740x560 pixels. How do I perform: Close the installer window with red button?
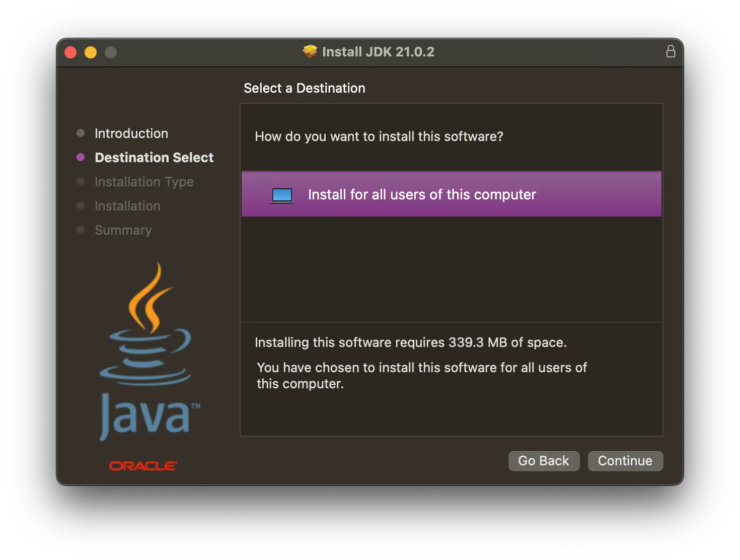tap(70, 52)
